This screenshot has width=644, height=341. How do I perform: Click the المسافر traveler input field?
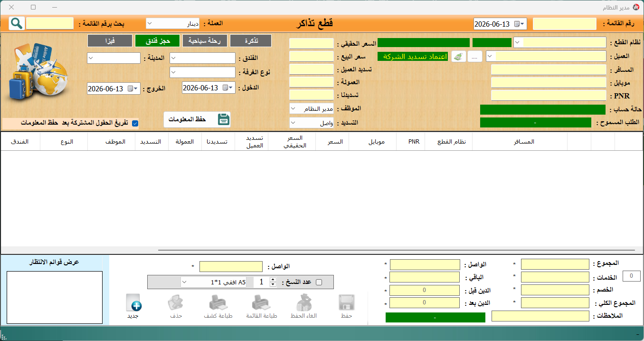tap(549, 70)
